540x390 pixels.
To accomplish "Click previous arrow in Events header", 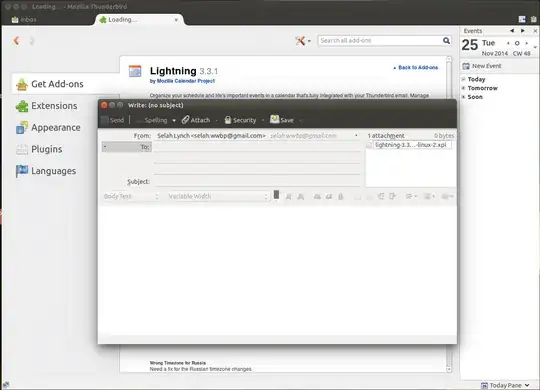I will [x=512, y=31].
